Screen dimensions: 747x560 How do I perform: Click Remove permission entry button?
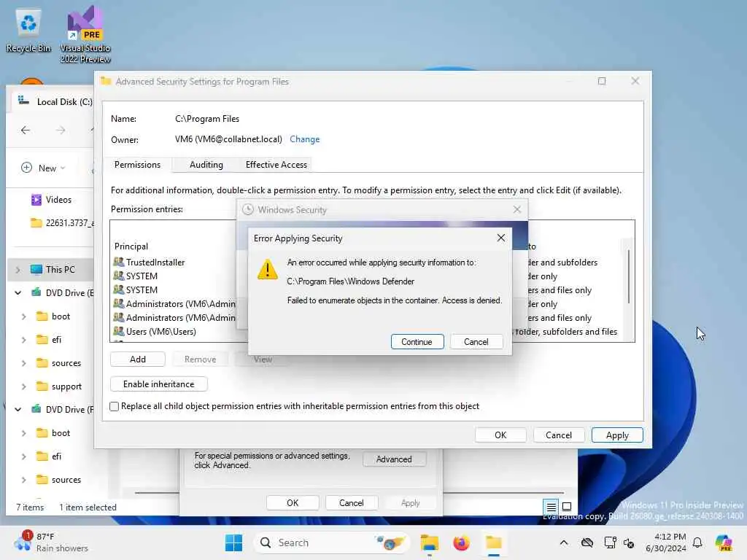[200, 359]
